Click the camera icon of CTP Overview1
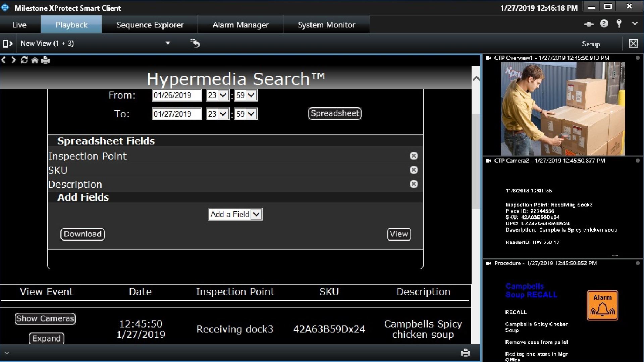The image size is (644, 362). [488, 58]
